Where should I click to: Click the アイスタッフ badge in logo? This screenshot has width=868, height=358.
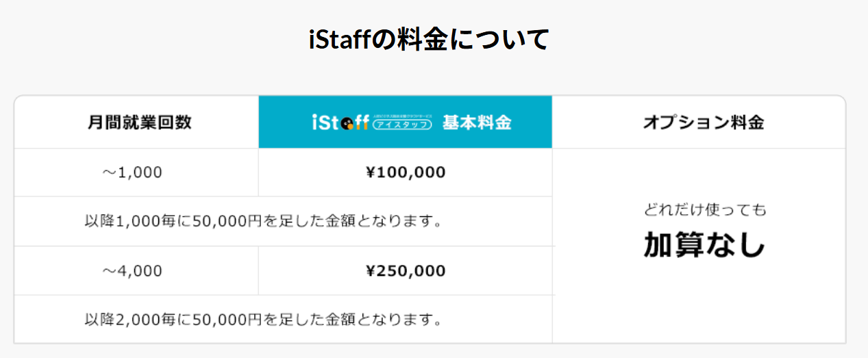pyautogui.click(x=402, y=125)
